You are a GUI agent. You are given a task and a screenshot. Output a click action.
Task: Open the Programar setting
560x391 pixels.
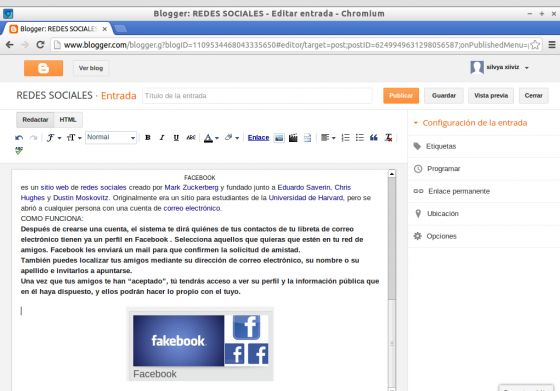point(484,169)
